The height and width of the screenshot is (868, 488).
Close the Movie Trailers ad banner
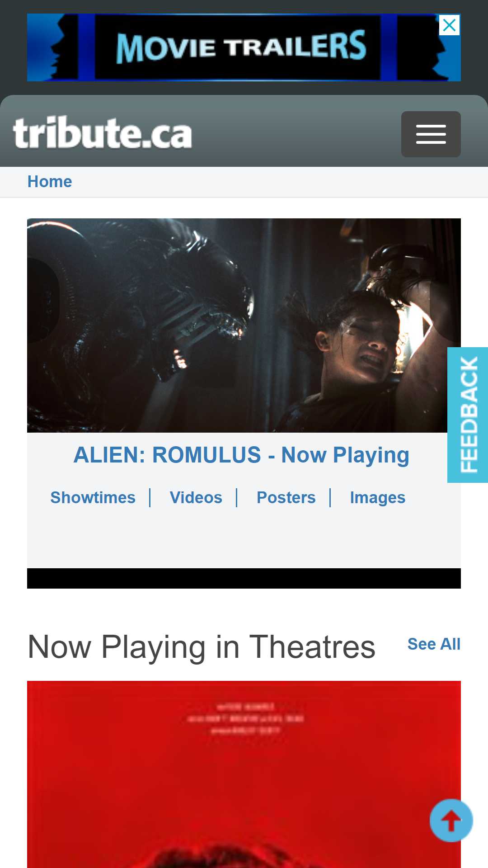coord(449,25)
